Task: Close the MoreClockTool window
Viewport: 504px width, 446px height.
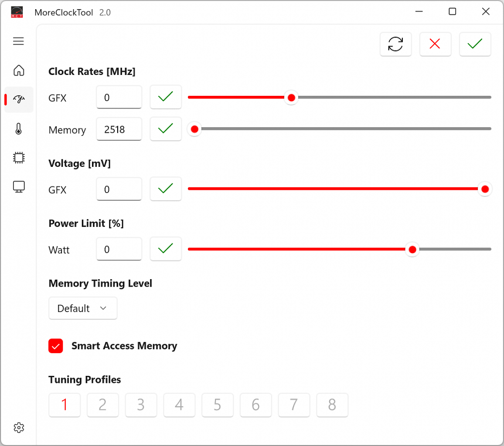Action: click(486, 12)
